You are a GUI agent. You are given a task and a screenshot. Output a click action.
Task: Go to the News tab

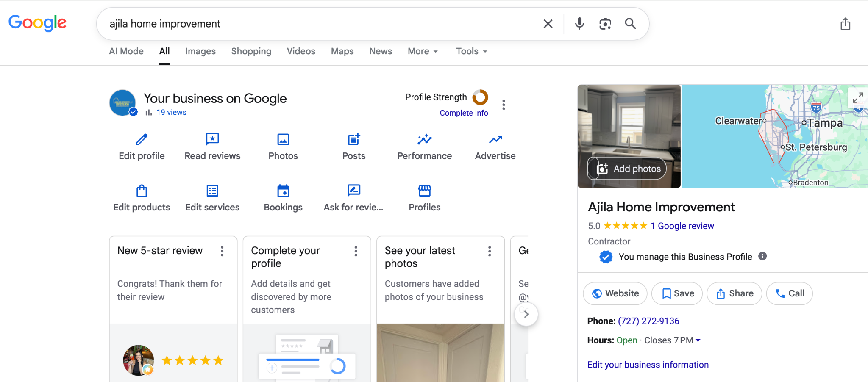[381, 51]
